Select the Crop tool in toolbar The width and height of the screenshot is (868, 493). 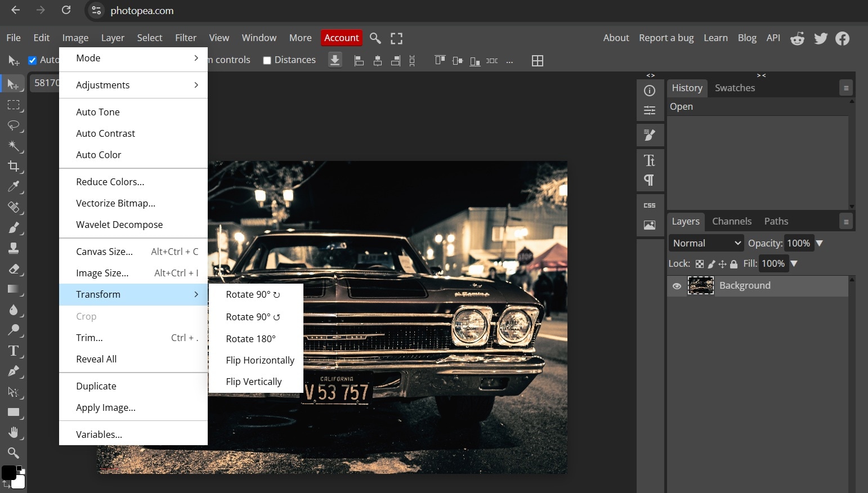pyautogui.click(x=14, y=166)
